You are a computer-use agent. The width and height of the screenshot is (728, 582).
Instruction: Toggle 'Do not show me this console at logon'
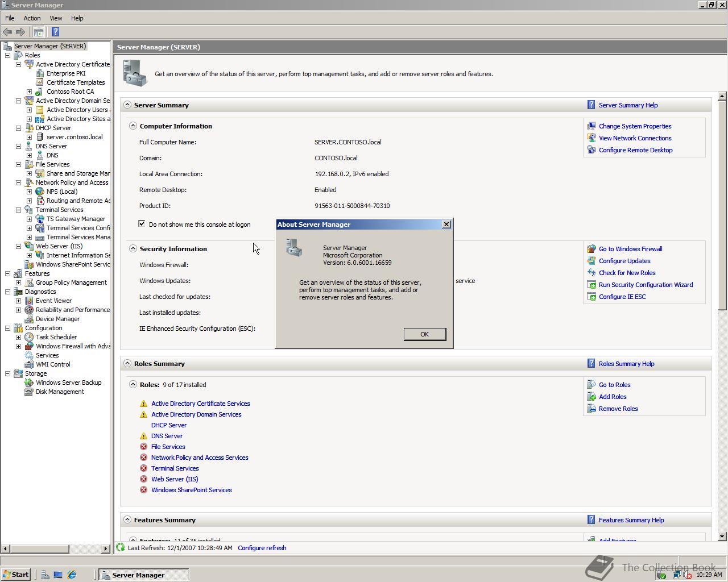pyautogui.click(x=142, y=223)
